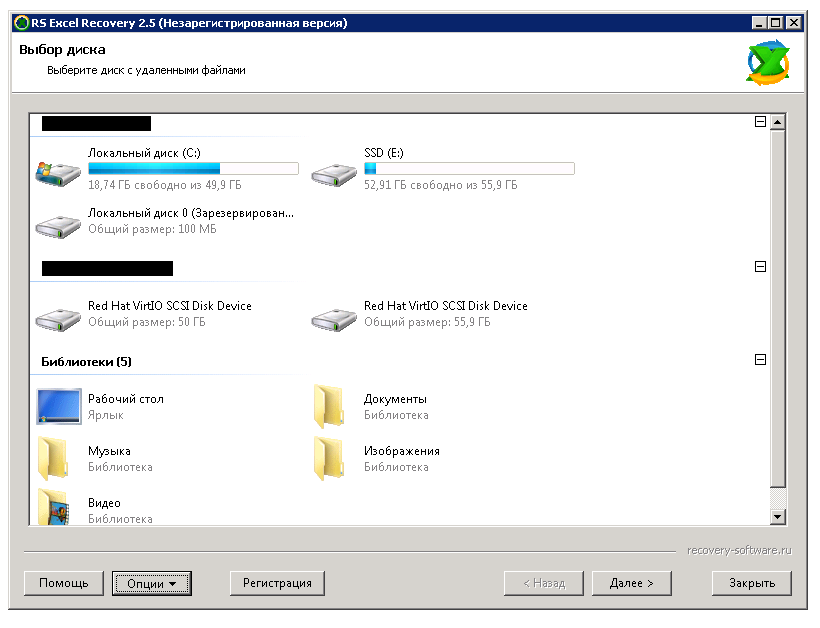Screen dimensions: 820x628
Task: Click the Далее > button
Action: tap(632, 583)
